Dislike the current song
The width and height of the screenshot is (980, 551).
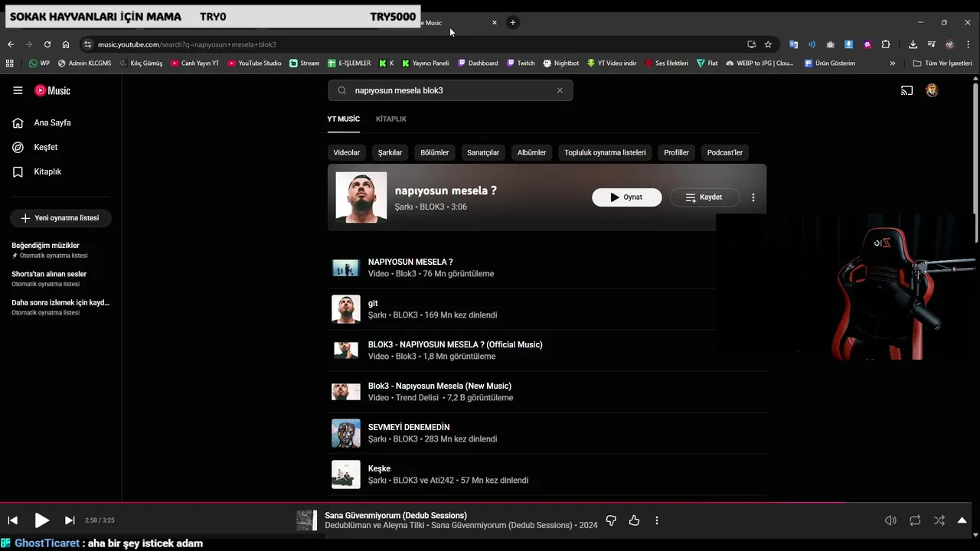611,520
